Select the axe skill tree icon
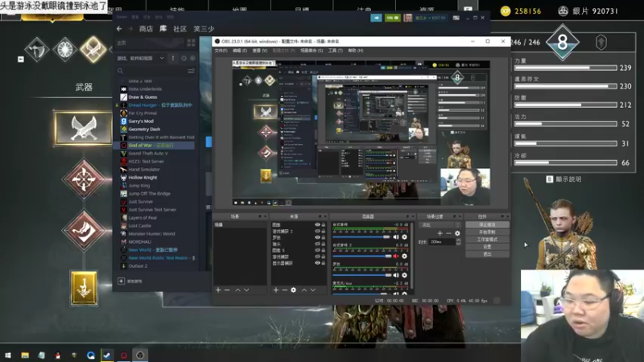 coord(37,49)
